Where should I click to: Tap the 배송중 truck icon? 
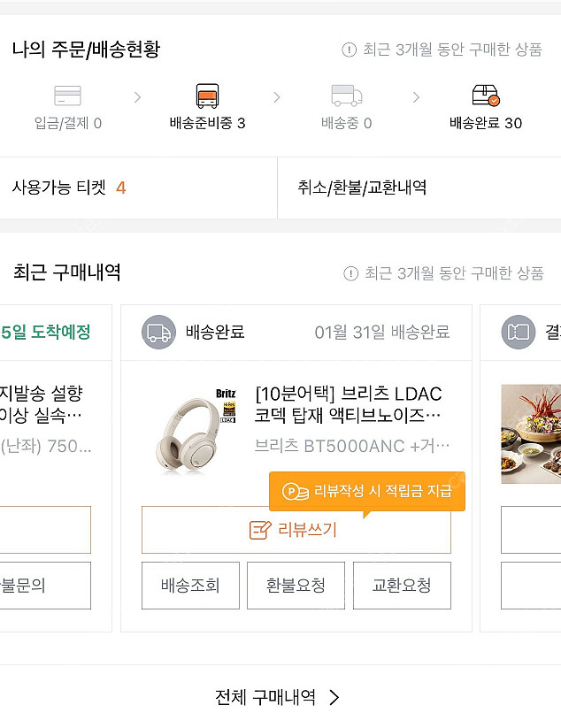click(x=346, y=96)
